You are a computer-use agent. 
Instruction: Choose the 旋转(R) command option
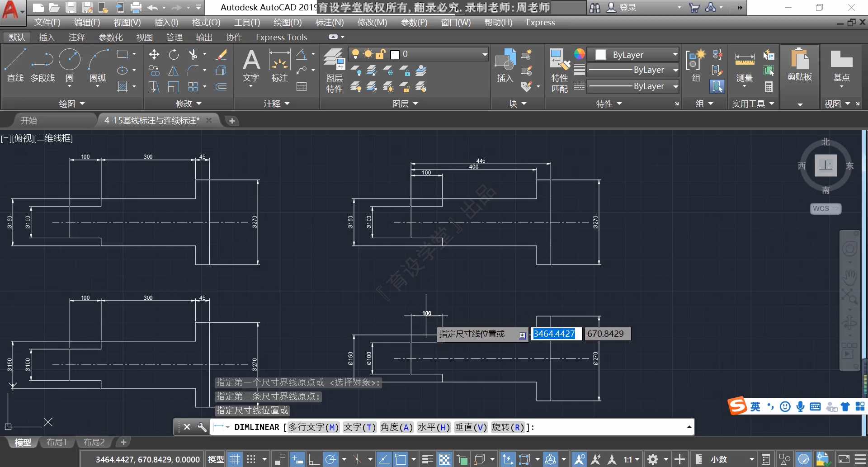[x=508, y=427]
